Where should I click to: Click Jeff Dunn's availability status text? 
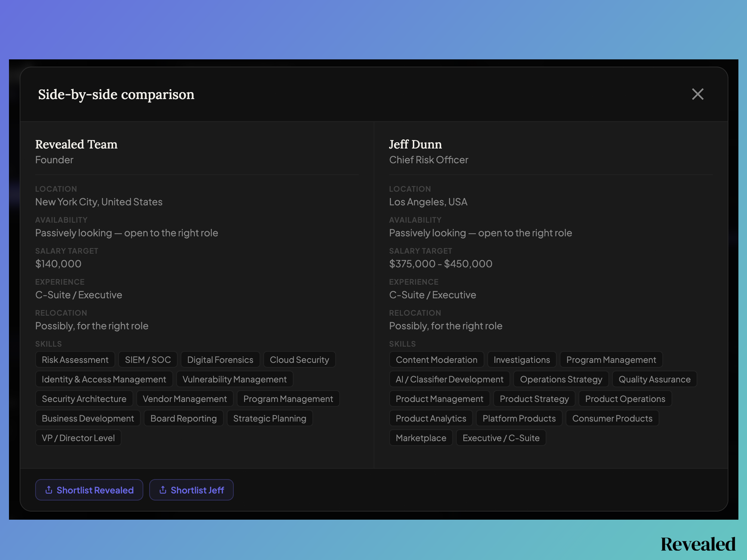pos(481,233)
